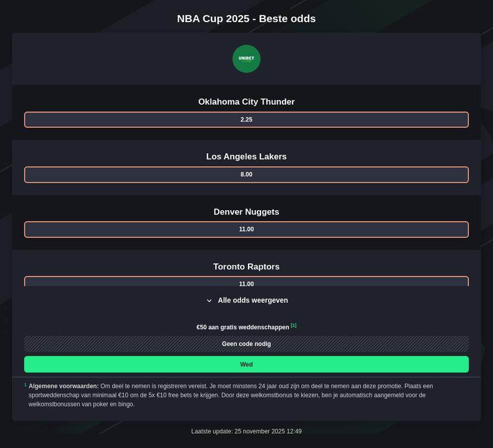Select the Denver Nuggets 11.00 odds
493x448 pixels.
coord(246,229)
